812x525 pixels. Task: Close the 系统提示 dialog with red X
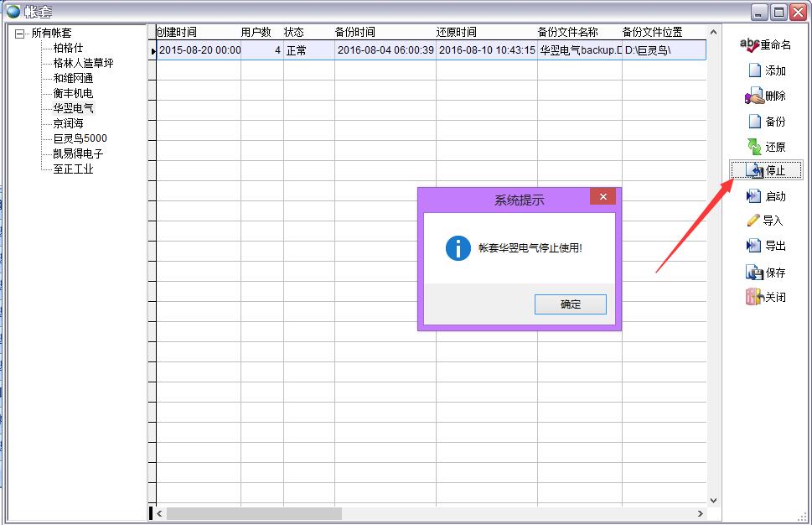coord(603,197)
